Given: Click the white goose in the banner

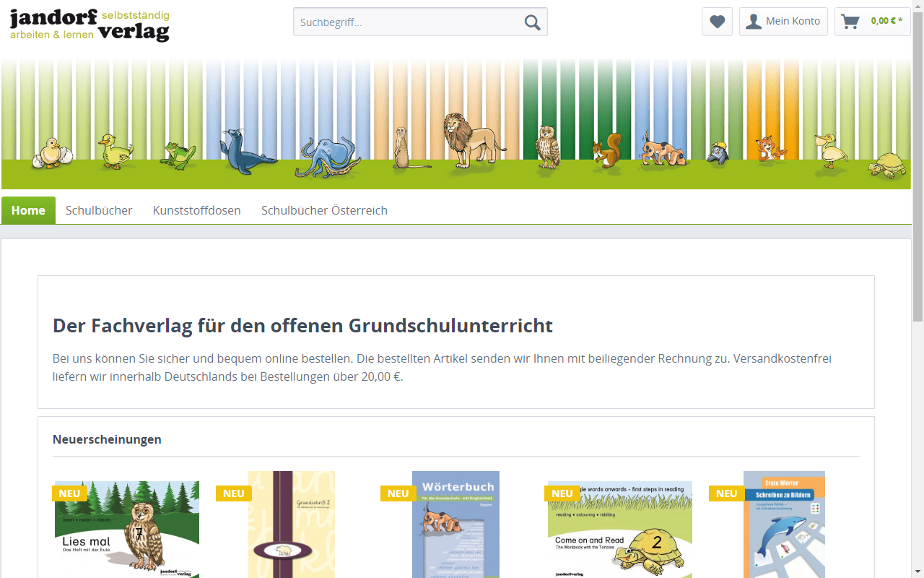Looking at the screenshot, I should click(830, 150).
